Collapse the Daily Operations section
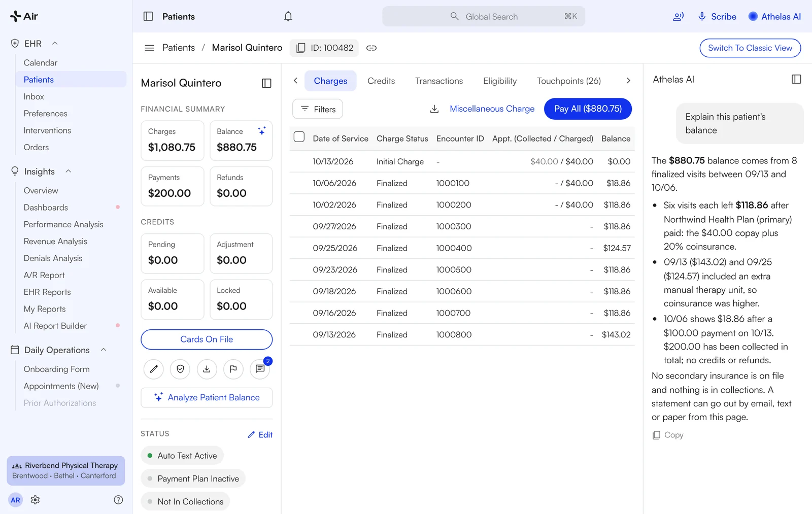Image resolution: width=812 pixels, height=514 pixels. pyautogui.click(x=104, y=350)
